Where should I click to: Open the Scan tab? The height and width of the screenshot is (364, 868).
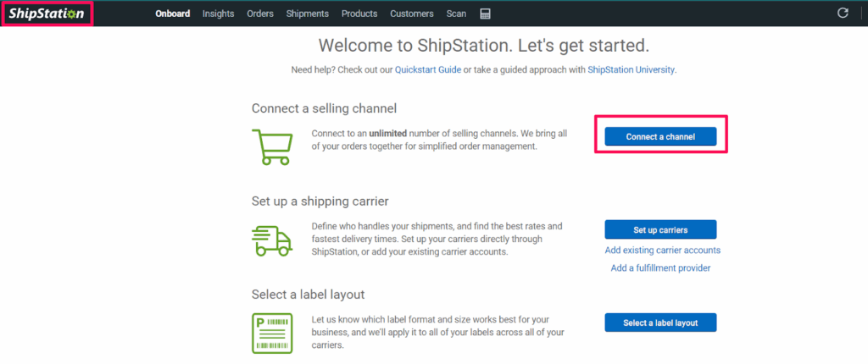point(456,14)
